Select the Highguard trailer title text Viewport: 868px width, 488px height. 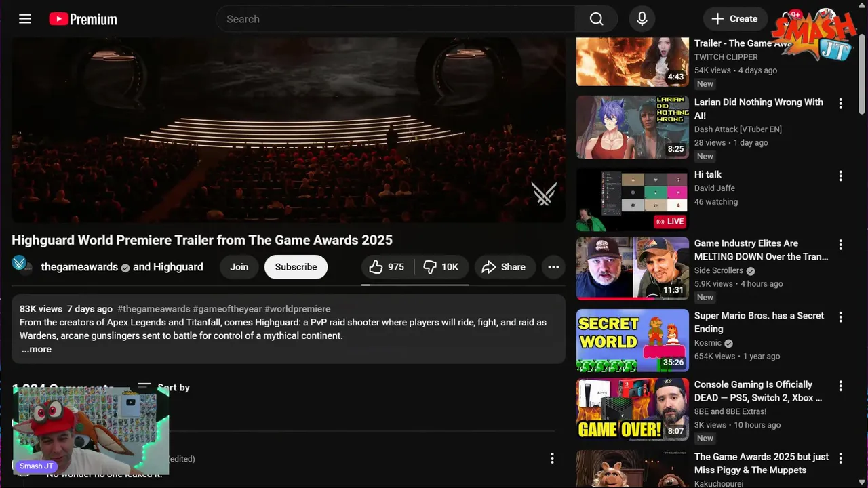tap(202, 240)
